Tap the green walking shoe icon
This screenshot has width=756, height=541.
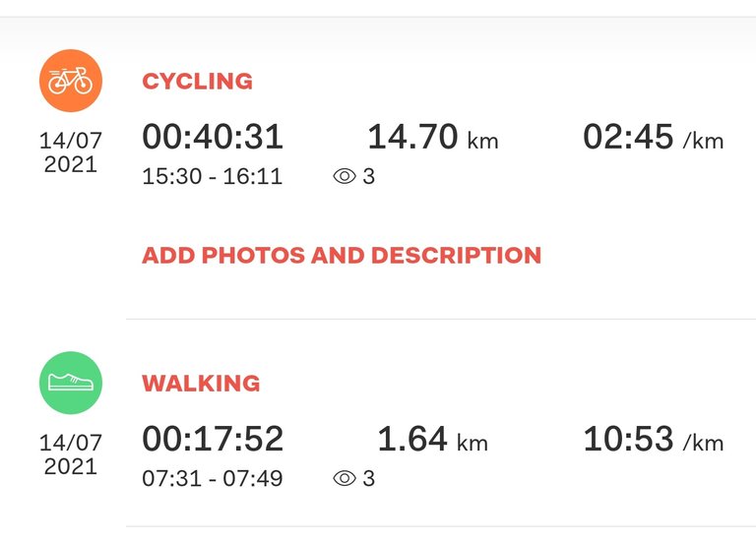71,383
